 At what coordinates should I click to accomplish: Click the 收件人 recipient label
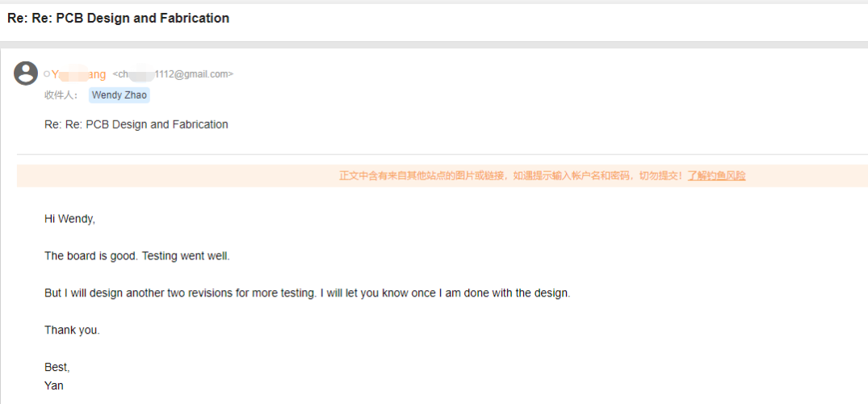(61, 95)
